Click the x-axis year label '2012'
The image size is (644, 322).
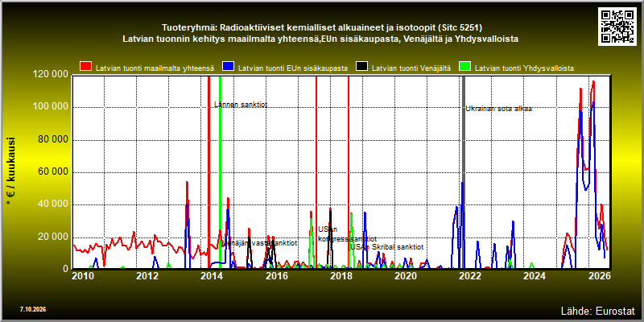click(x=147, y=276)
